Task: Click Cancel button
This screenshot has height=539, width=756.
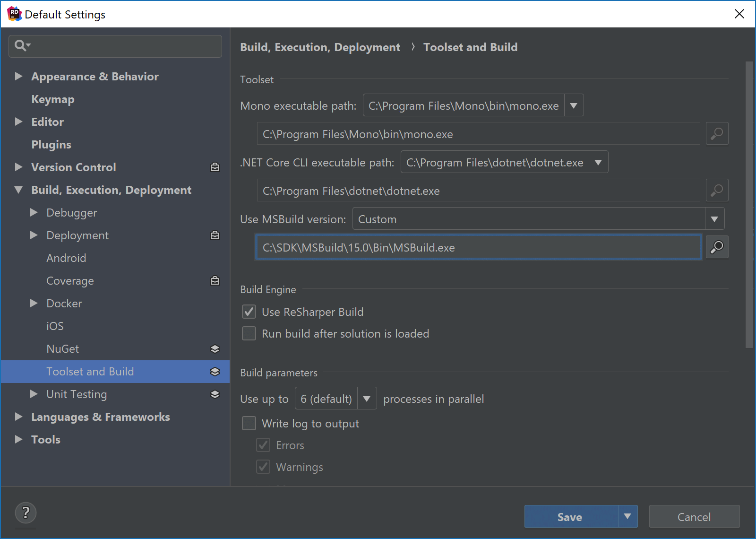Action: 694,516
